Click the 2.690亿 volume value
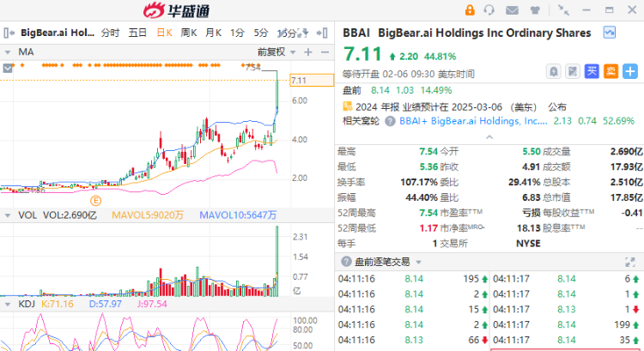 tap(626, 152)
